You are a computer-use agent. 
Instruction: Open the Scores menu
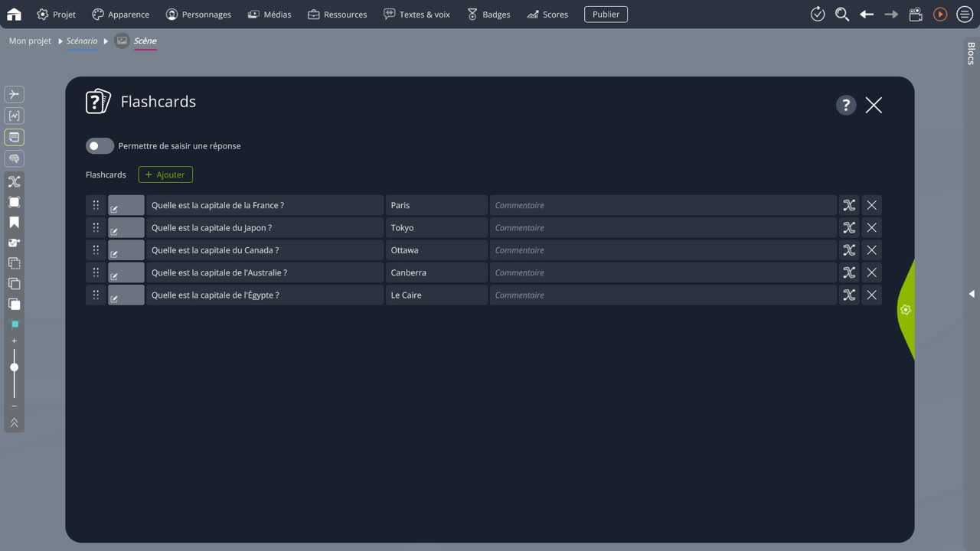click(x=547, y=14)
